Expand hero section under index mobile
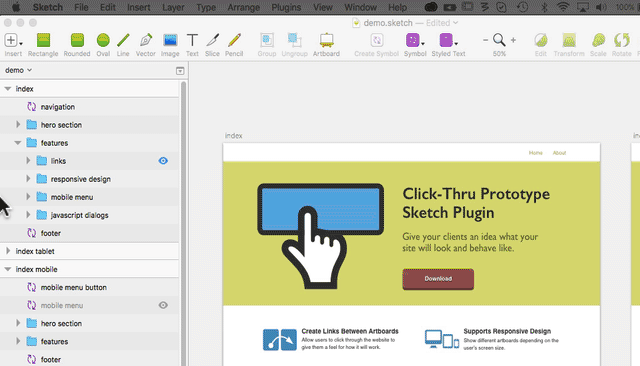The height and width of the screenshot is (366, 640). point(18,323)
